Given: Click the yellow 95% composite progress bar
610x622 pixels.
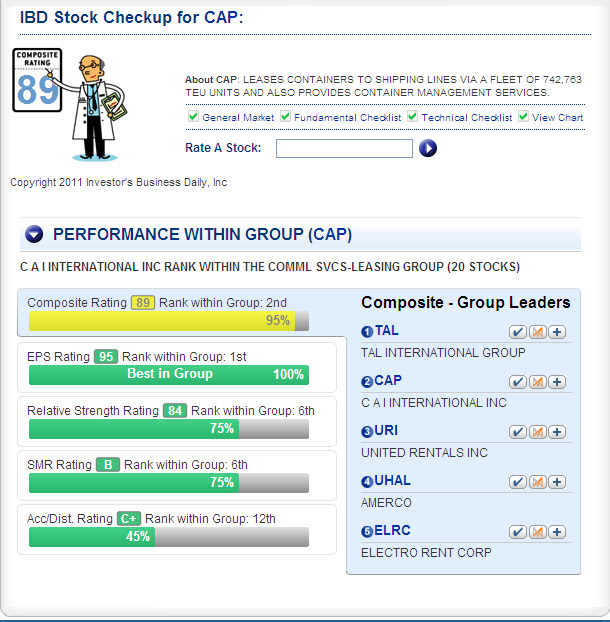Looking at the screenshot, I should 162,321.
